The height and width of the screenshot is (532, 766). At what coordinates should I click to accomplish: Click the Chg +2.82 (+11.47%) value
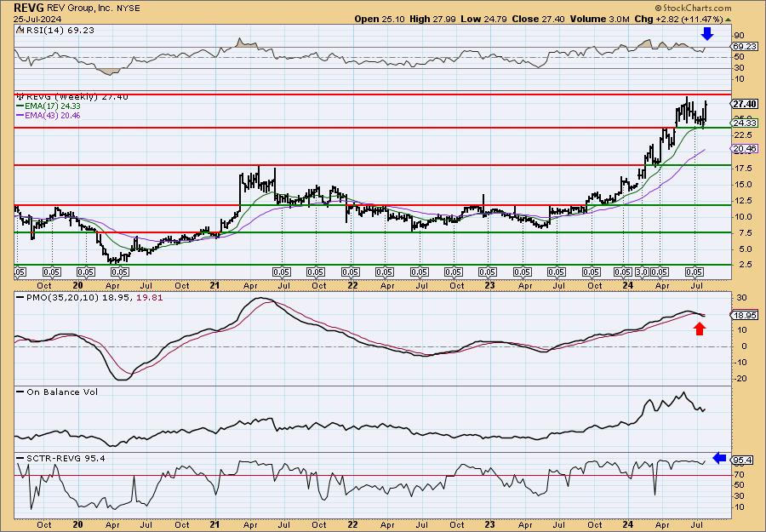678,19
